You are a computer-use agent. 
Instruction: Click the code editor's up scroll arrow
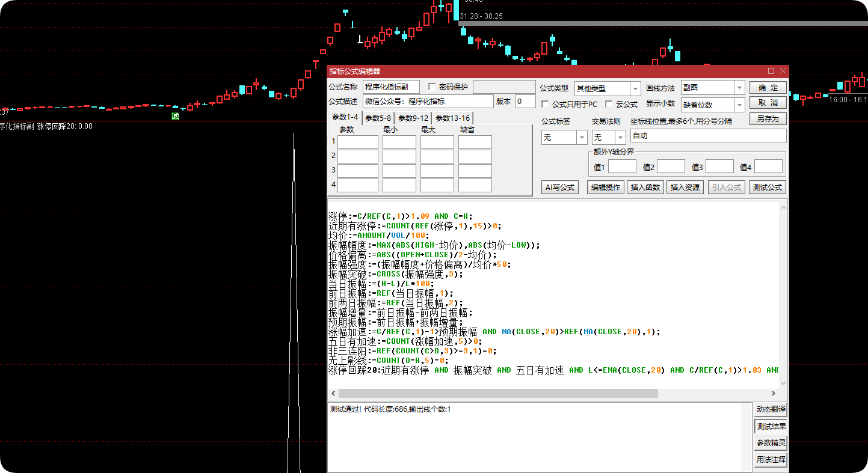(783, 208)
